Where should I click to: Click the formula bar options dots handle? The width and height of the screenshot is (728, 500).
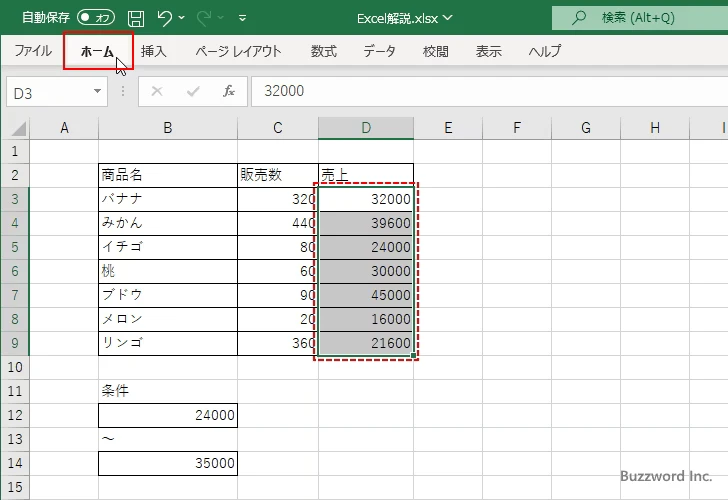(123, 91)
